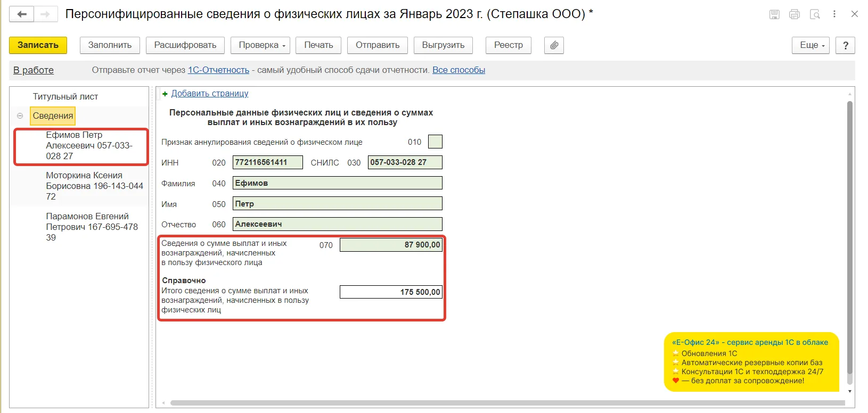Select Титульный лист in the left panel
The image size is (868, 413).
click(65, 96)
